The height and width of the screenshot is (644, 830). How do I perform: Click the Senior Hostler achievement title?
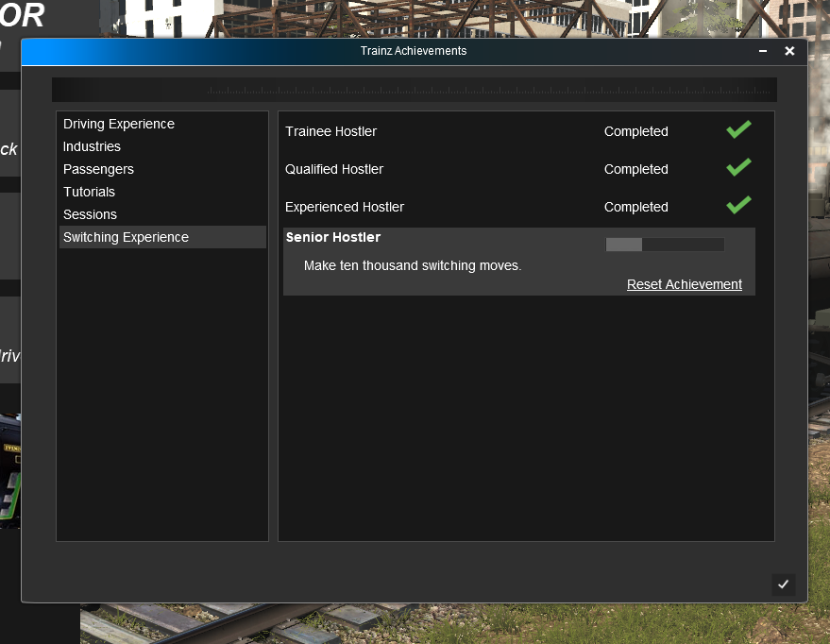click(x=333, y=237)
